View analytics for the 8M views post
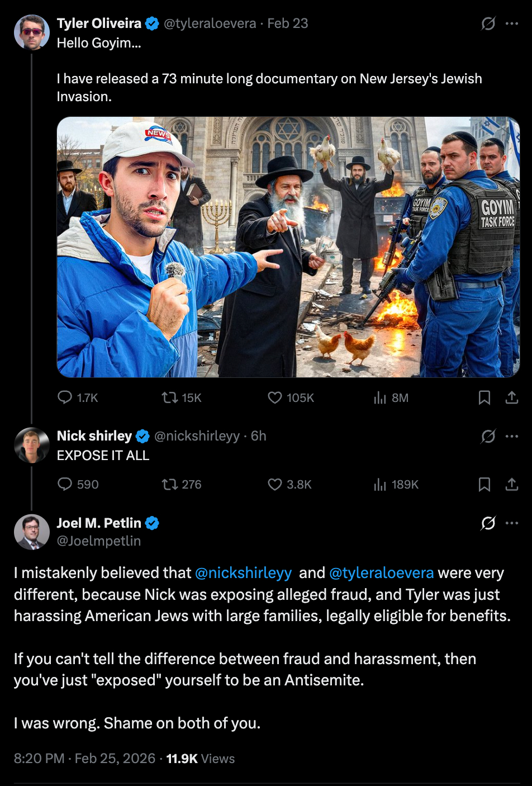The image size is (532, 786). tap(380, 397)
